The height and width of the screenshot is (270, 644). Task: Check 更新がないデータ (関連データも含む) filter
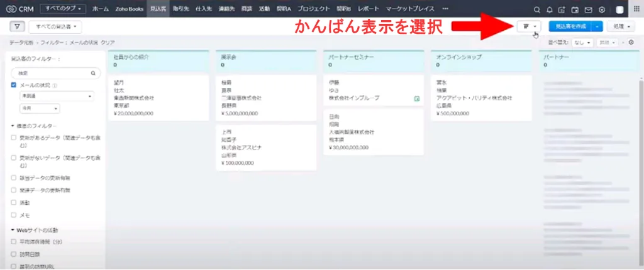pyautogui.click(x=14, y=158)
